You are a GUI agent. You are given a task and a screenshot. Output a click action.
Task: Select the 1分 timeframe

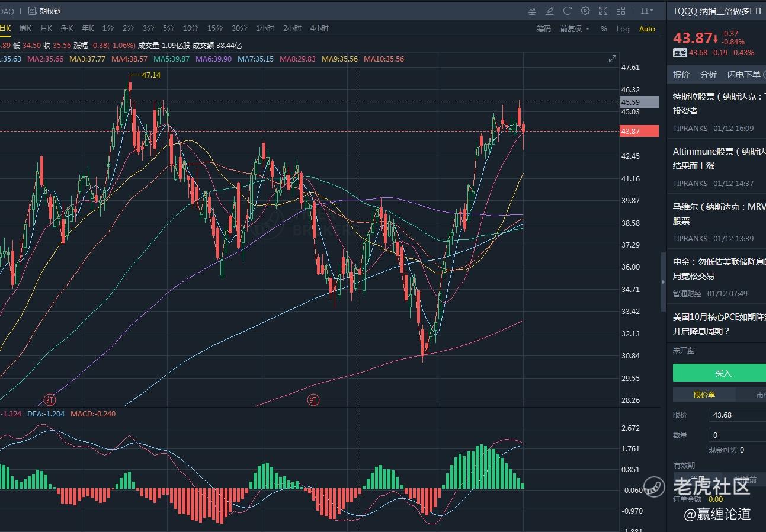click(x=108, y=28)
